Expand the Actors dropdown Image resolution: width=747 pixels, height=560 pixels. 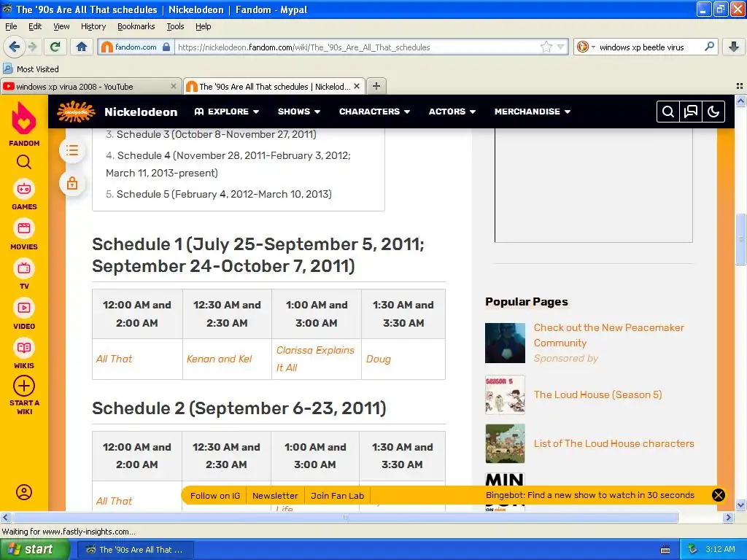pos(452,112)
